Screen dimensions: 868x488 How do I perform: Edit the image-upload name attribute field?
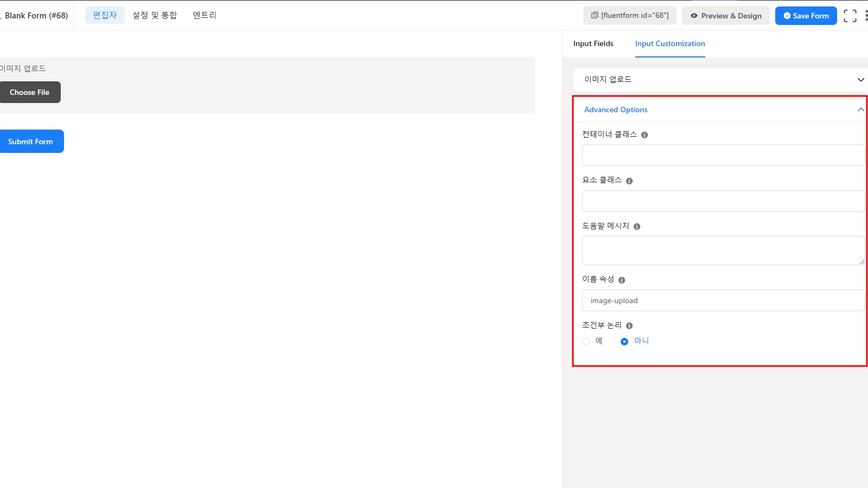pos(723,300)
